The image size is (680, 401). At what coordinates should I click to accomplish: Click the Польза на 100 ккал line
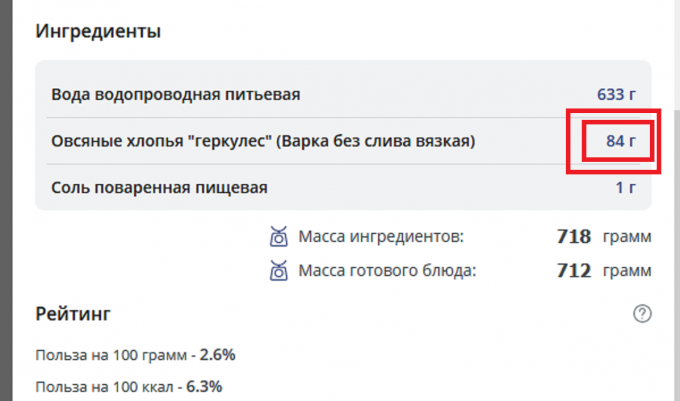[x=129, y=387]
